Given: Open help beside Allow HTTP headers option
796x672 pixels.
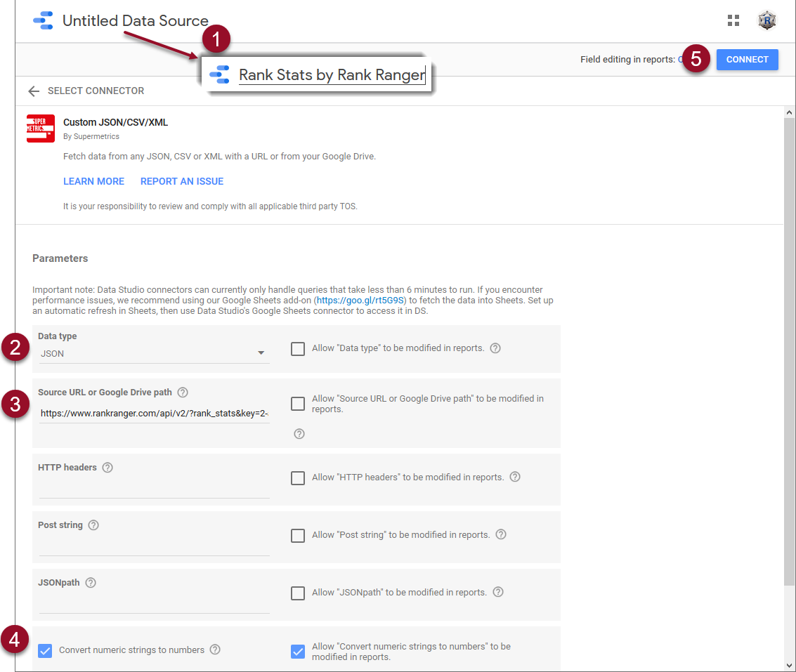Looking at the screenshot, I should 515,477.
